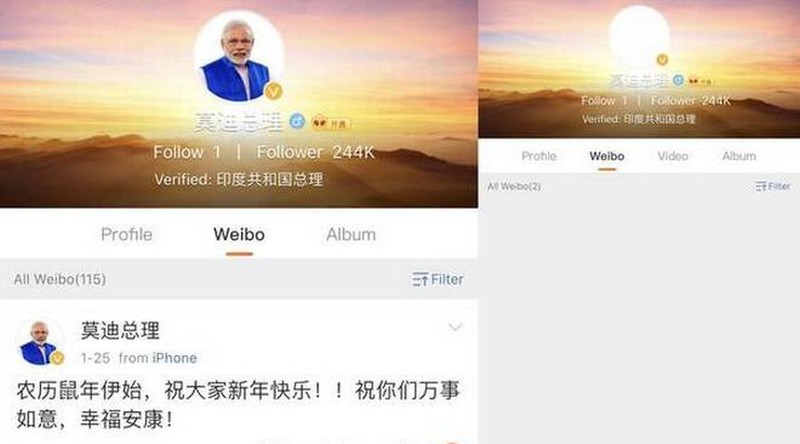Click the iPhone source link on post
Image resolution: width=800 pixels, height=444 pixels.
pos(174,358)
